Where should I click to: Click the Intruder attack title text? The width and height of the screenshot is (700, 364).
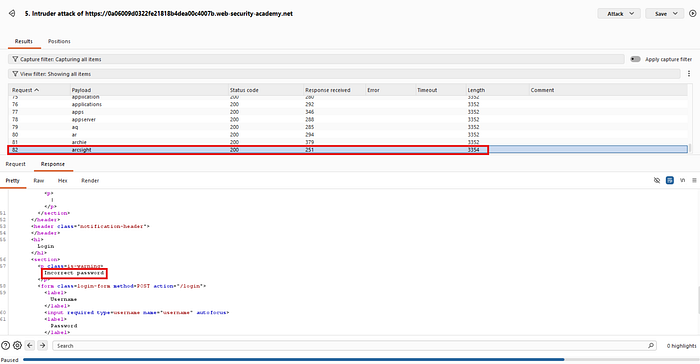(x=158, y=13)
